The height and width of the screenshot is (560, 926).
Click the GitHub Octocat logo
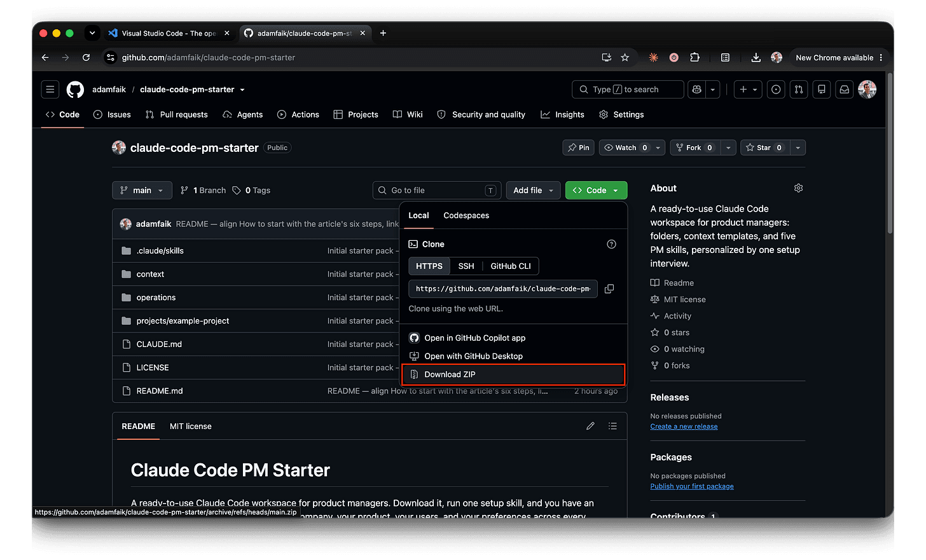pyautogui.click(x=75, y=90)
